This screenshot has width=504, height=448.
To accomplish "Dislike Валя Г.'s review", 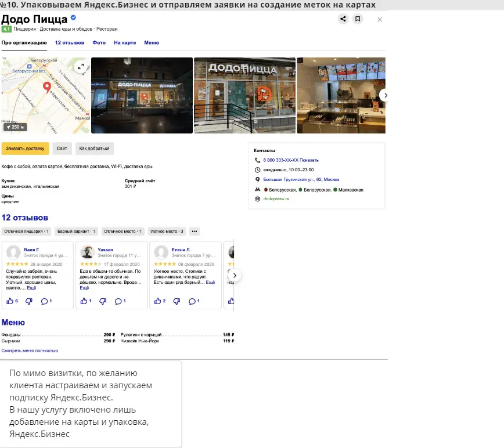I will (29, 301).
